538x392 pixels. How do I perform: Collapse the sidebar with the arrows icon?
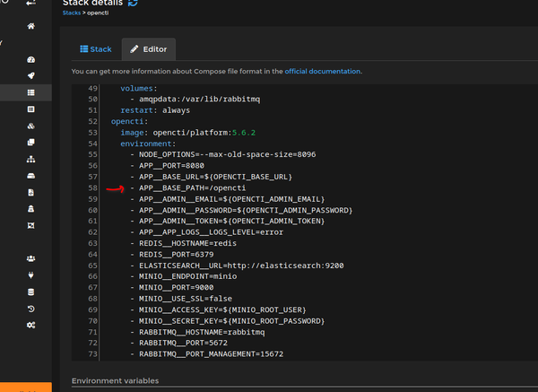pos(30,4)
